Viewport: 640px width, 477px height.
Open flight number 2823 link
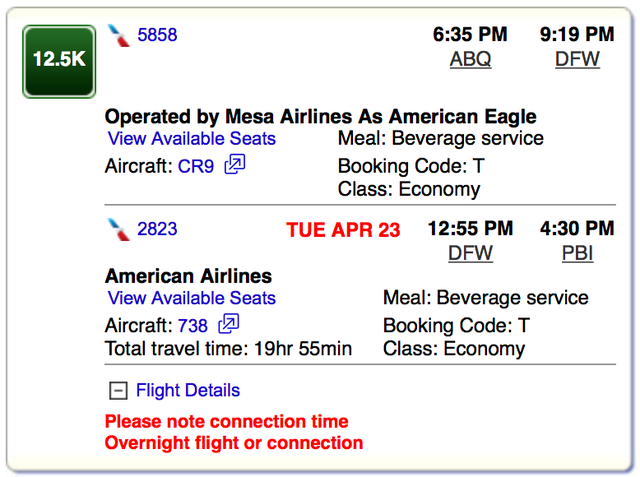157,230
